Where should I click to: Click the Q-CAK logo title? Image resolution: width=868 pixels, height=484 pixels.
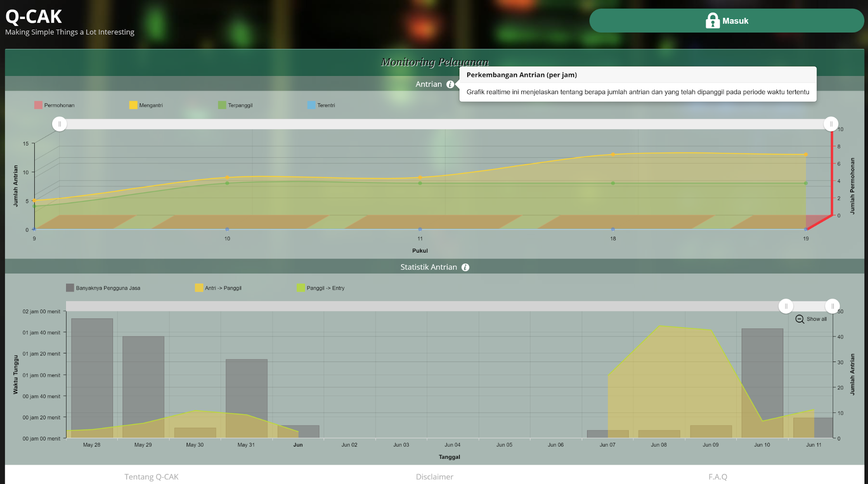[x=33, y=17]
